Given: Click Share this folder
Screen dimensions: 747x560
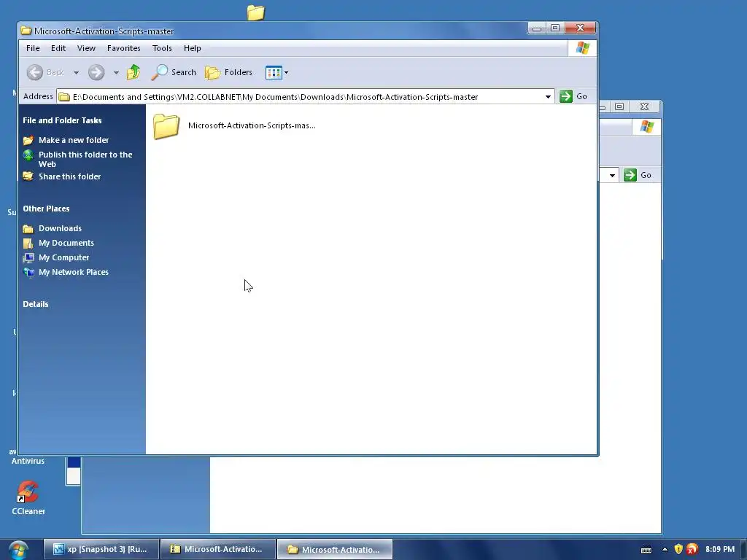Looking at the screenshot, I should coord(69,176).
